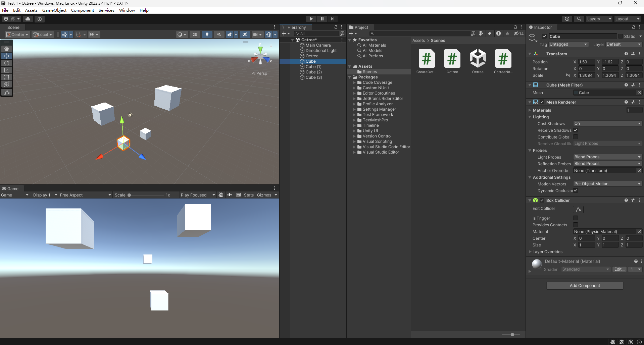
Task: Toggle the Static checkbox
Action: [621, 36]
